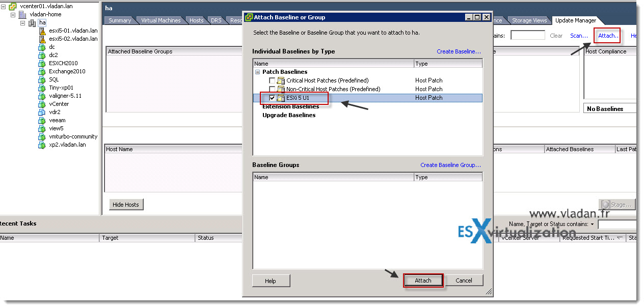The width and height of the screenshot is (644, 308).
Task: Click the Target column header in Recent Tasks
Action: pos(147,238)
